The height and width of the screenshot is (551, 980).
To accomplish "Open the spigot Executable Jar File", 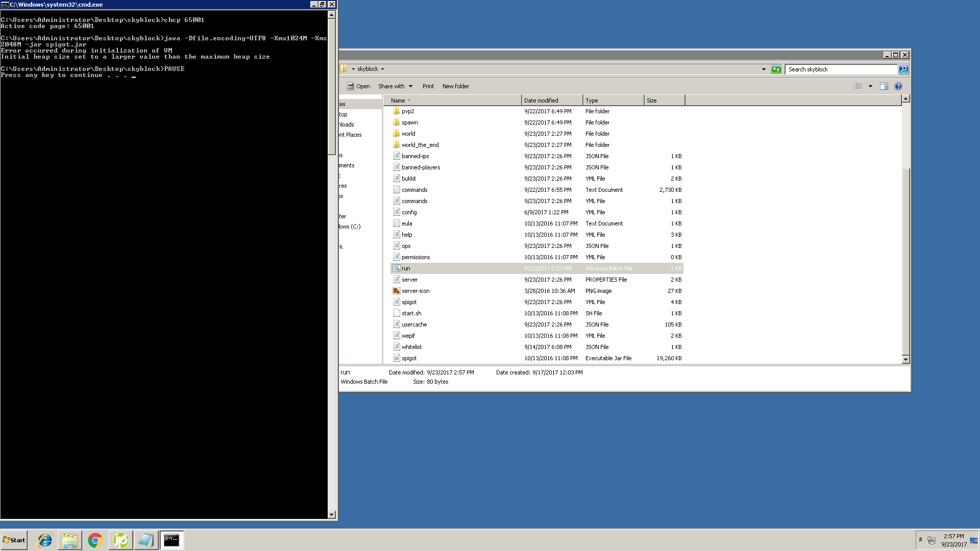I will (409, 358).
